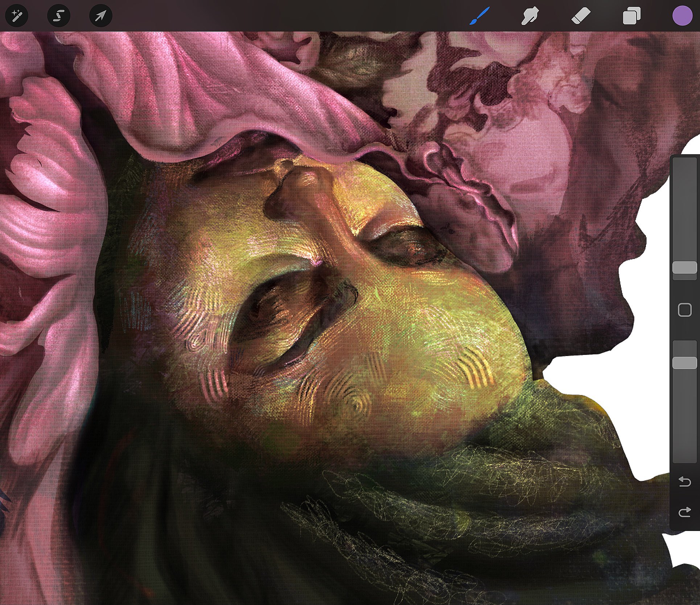Open the Adjustments magic wand menu
The height and width of the screenshot is (605, 700).
point(17,16)
